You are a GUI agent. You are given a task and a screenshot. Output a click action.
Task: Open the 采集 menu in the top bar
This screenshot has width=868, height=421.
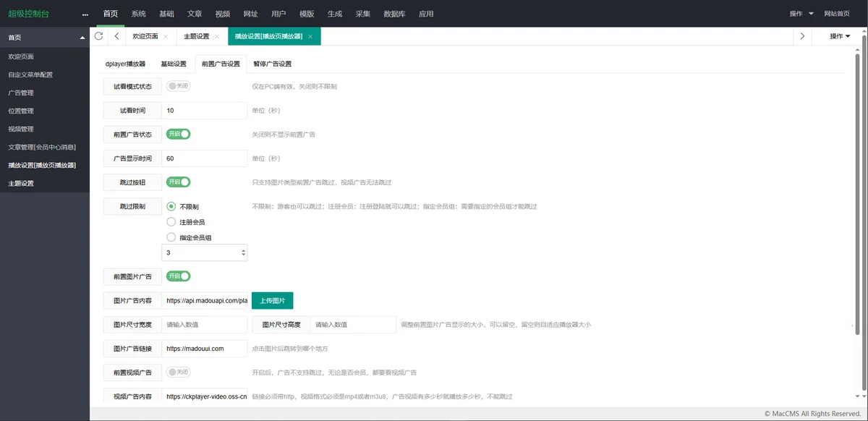click(x=362, y=13)
